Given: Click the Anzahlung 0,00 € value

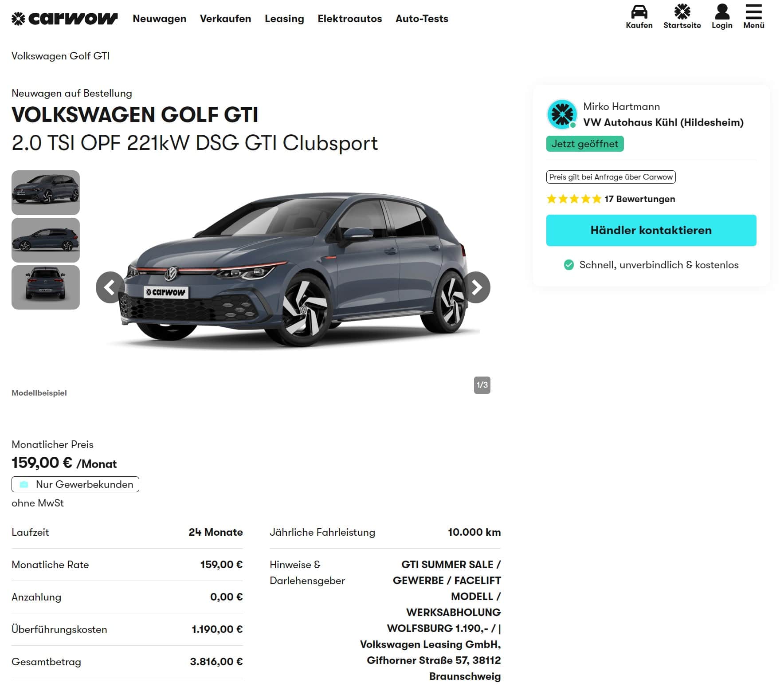Looking at the screenshot, I should [226, 597].
